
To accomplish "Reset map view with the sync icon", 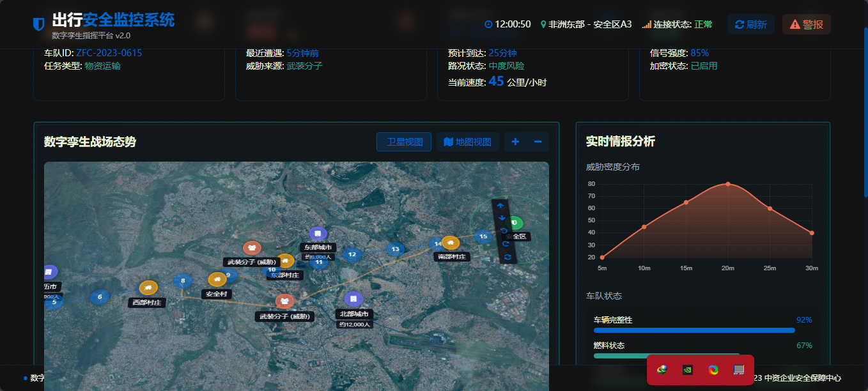I will (x=507, y=257).
